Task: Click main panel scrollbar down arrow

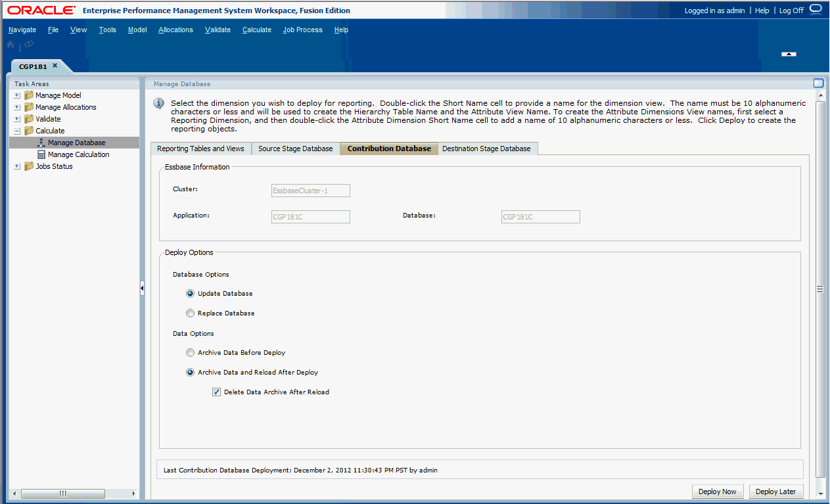Action: 819,493
